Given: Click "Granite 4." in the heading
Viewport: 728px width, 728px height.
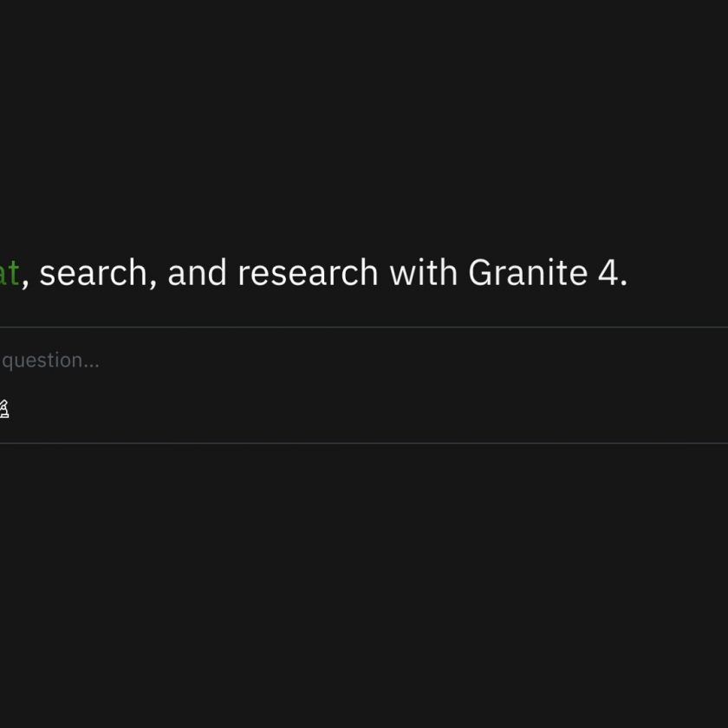Looking at the screenshot, I should pos(546,274).
